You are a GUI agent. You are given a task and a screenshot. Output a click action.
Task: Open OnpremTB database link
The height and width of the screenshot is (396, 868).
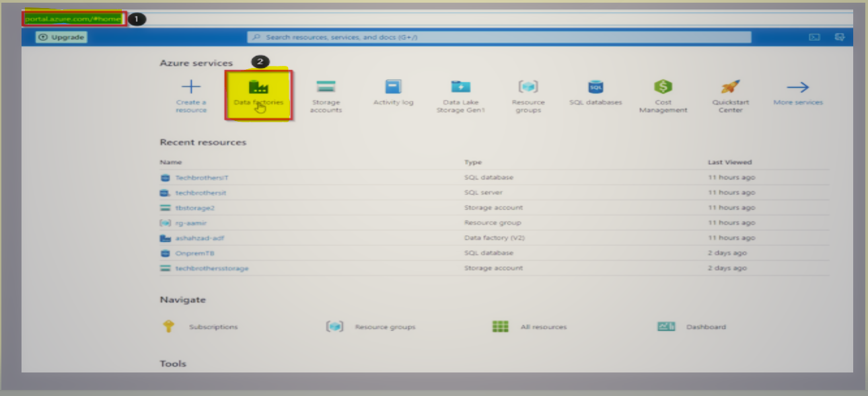[194, 253]
